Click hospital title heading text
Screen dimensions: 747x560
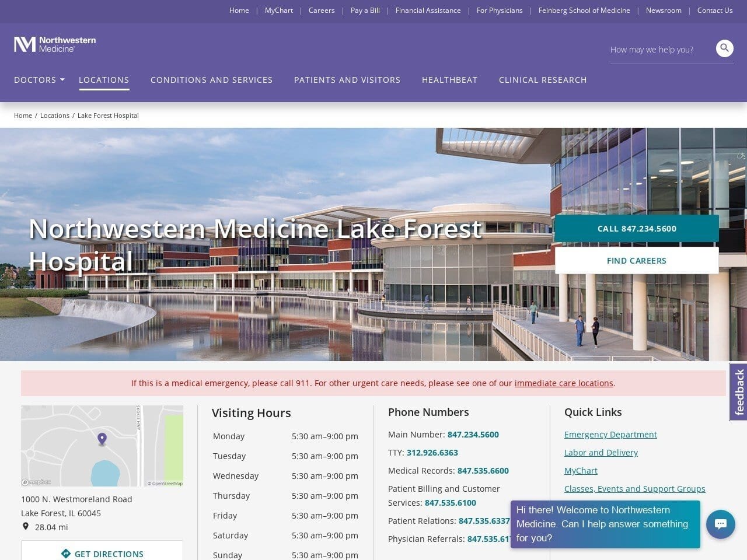pos(256,245)
